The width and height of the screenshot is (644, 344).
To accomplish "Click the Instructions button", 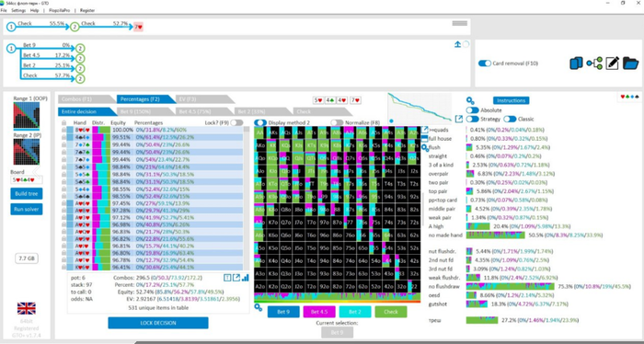I will pos(511,100).
